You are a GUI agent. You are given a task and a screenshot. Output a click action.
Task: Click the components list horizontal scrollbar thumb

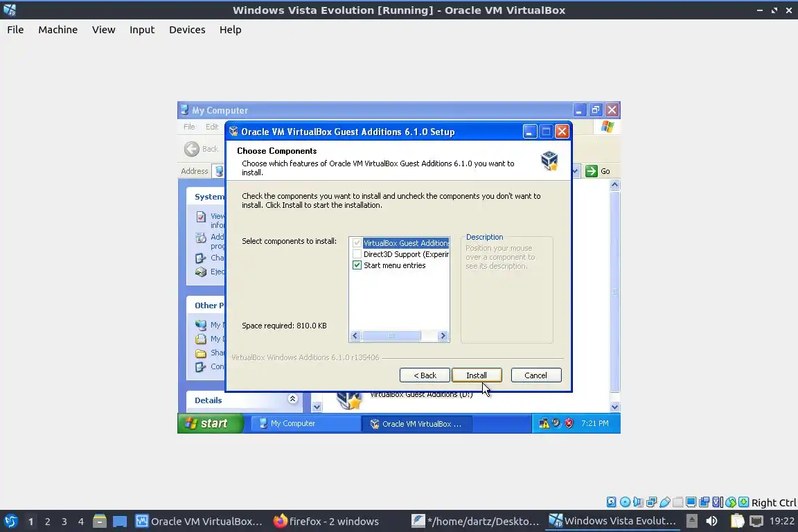(x=391, y=335)
